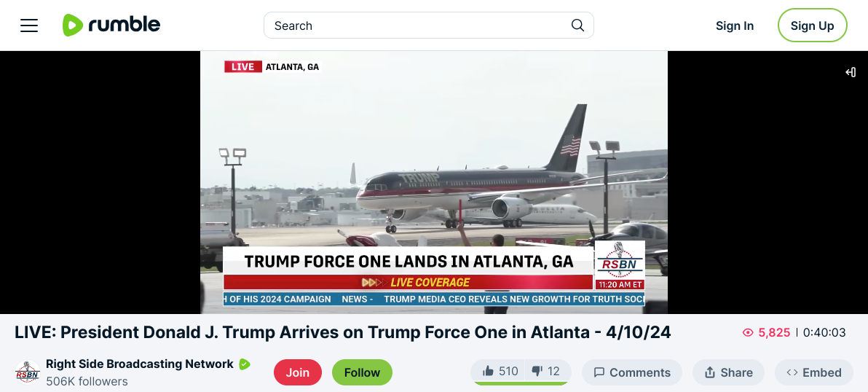This screenshot has width=868, height=392.
Task: Open the Right Side Broadcasting Network channel
Action: tap(140, 364)
